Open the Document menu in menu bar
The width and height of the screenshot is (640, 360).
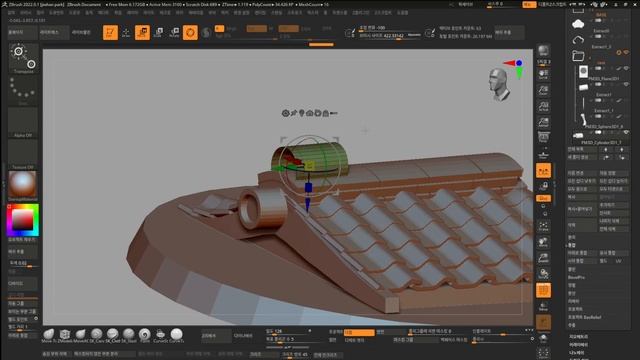(x=56, y=13)
